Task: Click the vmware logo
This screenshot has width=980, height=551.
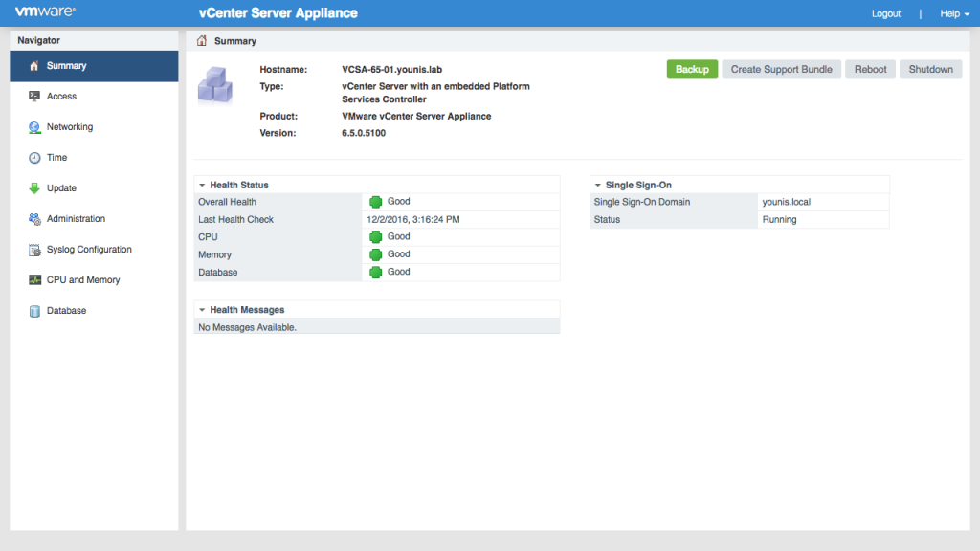Action: (45, 11)
